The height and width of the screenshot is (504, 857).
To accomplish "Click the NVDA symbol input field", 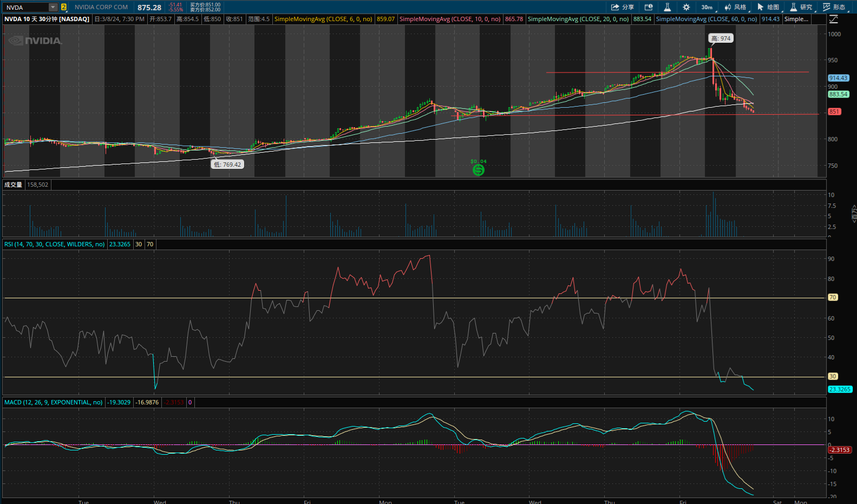I will pos(26,7).
